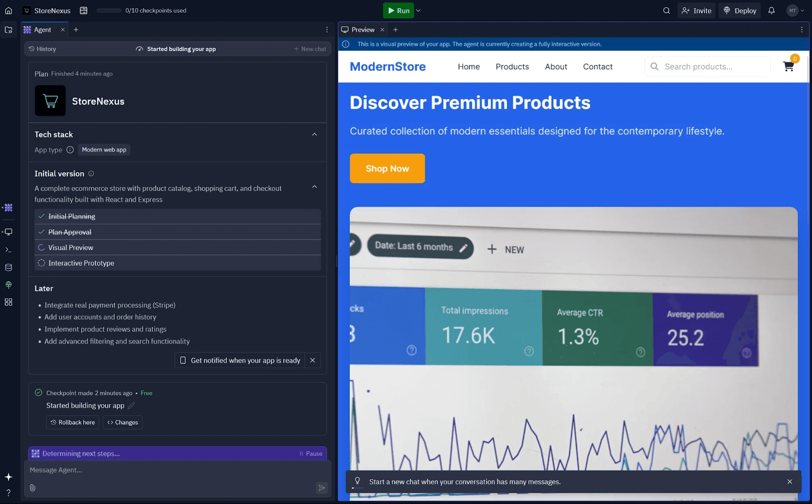The image size is (812, 504).
Task: Collapse the Initial version section
Action: click(315, 187)
